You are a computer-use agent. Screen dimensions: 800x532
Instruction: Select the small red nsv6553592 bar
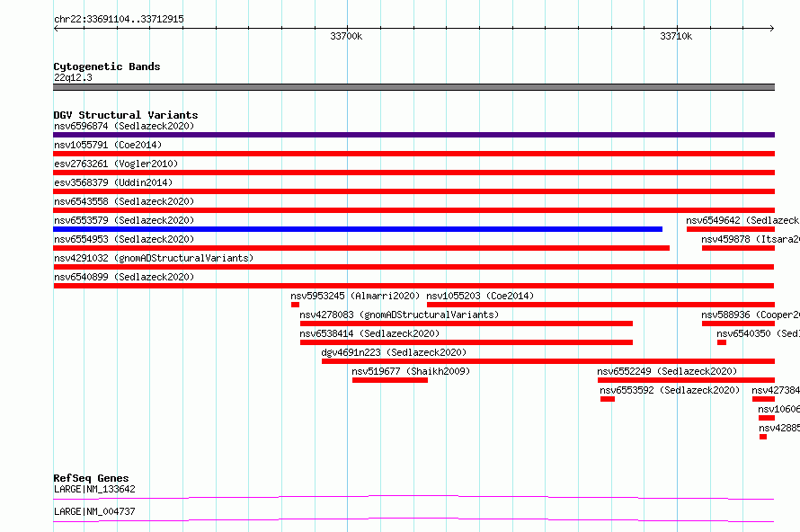(608, 399)
